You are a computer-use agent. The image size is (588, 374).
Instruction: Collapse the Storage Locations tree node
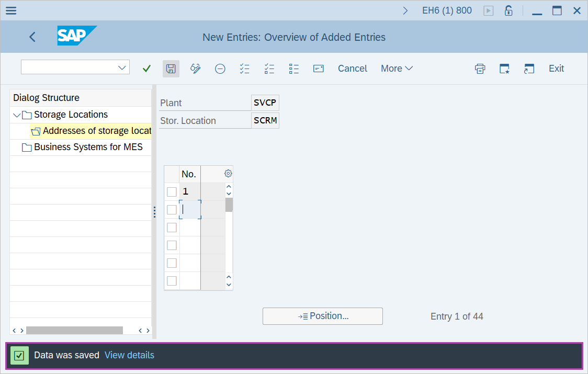point(17,115)
